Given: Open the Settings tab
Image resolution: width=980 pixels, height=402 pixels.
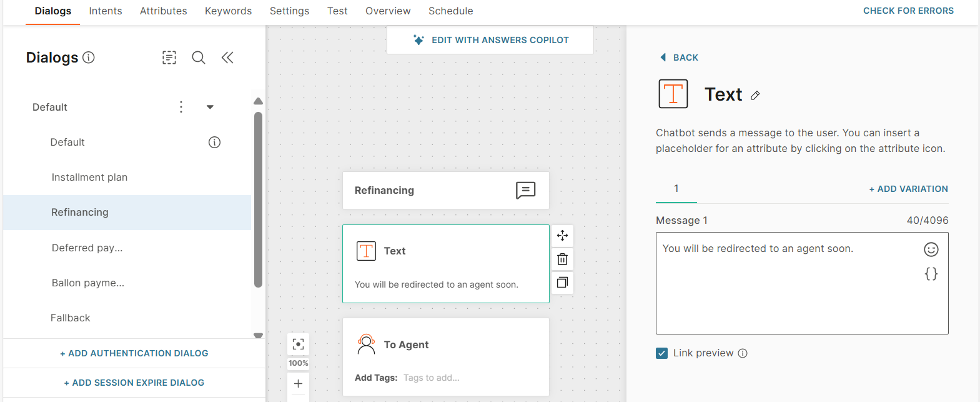Looking at the screenshot, I should pyautogui.click(x=290, y=11).
